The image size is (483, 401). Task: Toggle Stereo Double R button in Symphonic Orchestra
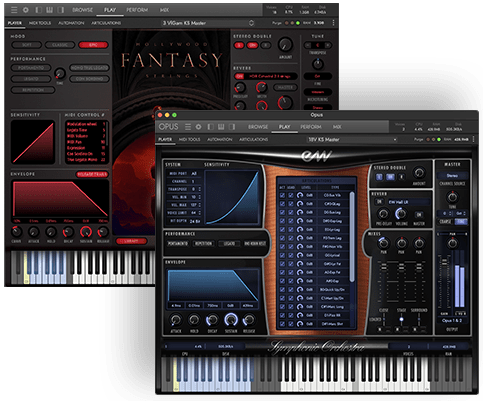click(401, 177)
